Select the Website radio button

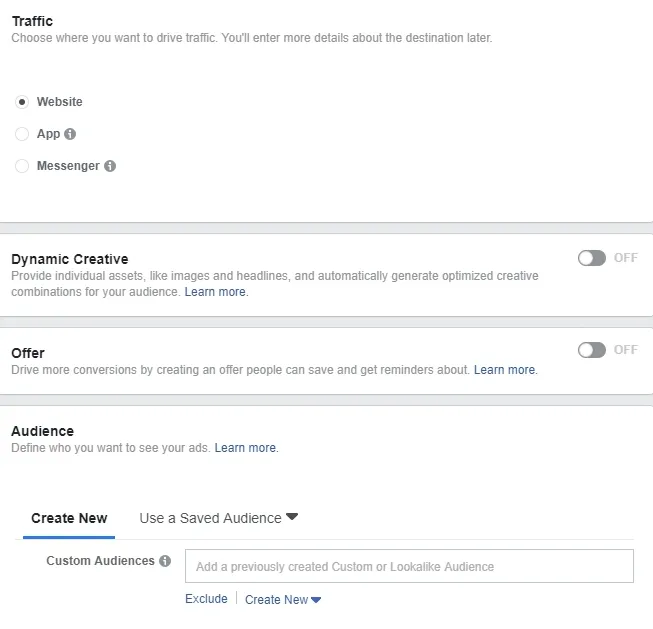22,102
